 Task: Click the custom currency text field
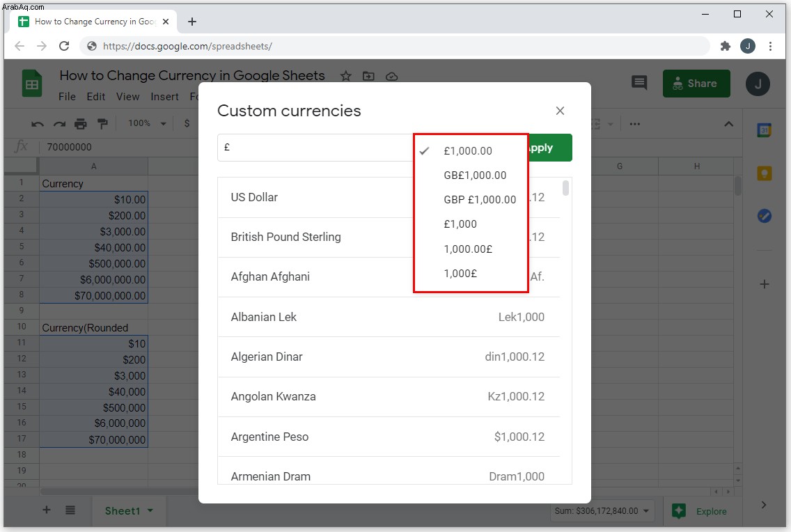pyautogui.click(x=315, y=148)
